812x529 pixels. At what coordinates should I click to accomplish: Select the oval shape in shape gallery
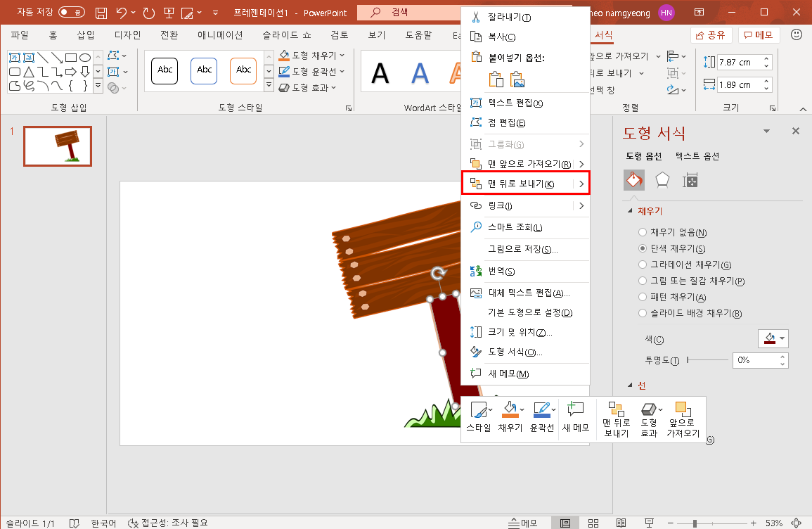tap(85, 58)
